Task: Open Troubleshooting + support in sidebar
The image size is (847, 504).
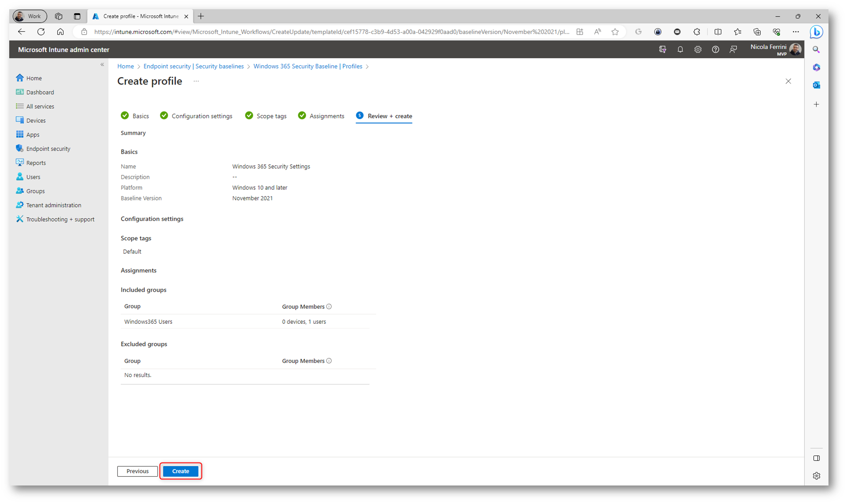Action: coord(60,219)
